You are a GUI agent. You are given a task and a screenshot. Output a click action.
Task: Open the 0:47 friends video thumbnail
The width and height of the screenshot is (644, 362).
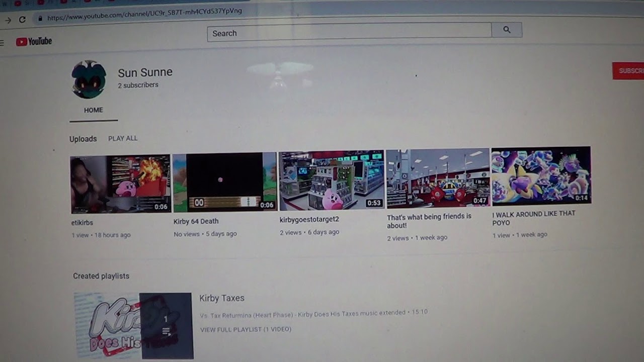(x=438, y=178)
